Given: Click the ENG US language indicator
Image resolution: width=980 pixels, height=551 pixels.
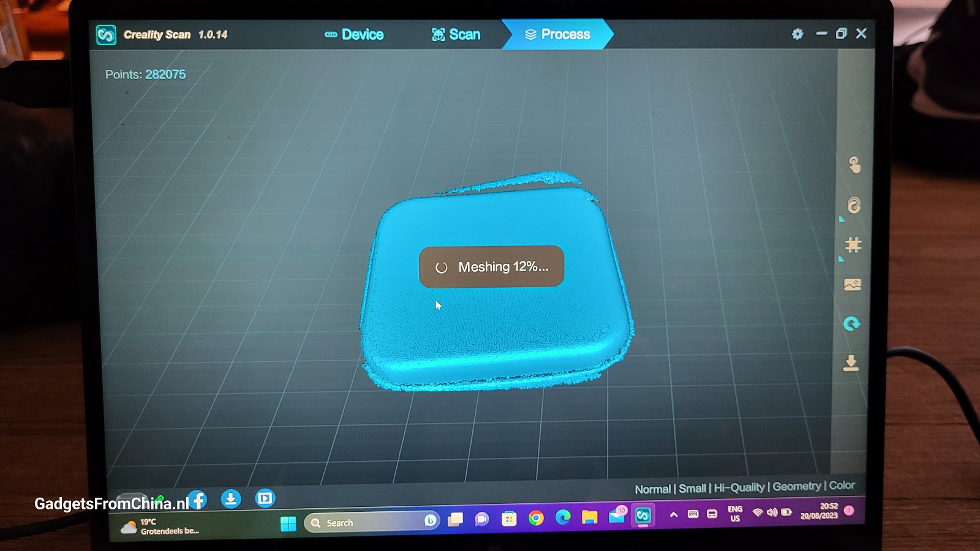Looking at the screenshot, I should click(x=735, y=514).
